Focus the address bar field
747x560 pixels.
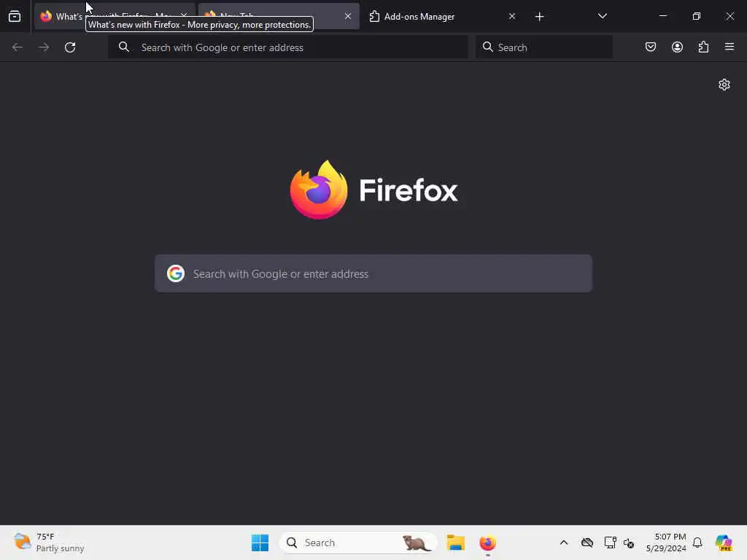[x=287, y=47]
